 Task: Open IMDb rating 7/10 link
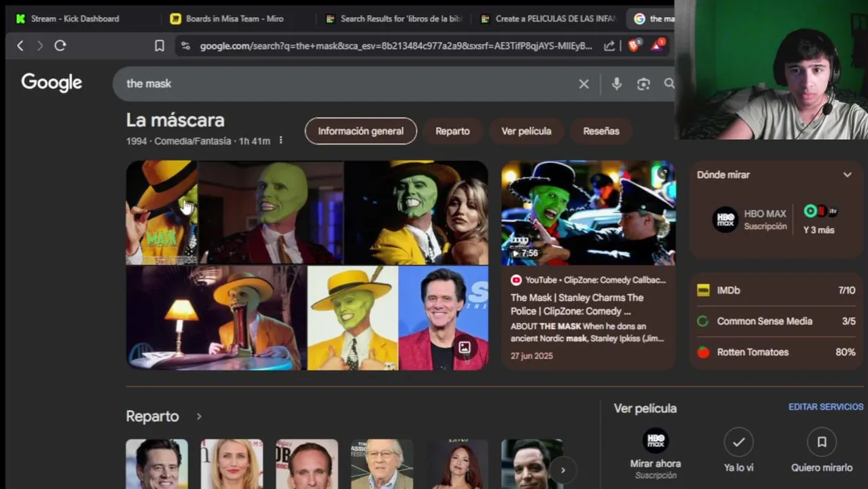[x=776, y=290]
